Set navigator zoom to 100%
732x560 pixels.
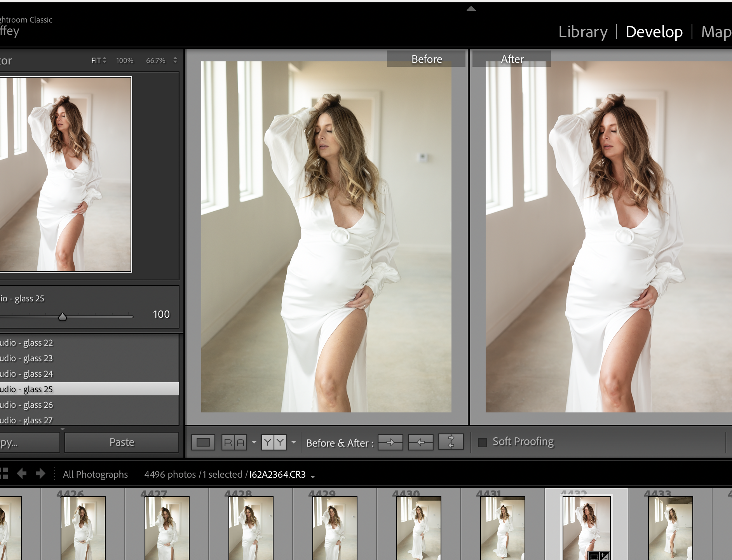(125, 60)
